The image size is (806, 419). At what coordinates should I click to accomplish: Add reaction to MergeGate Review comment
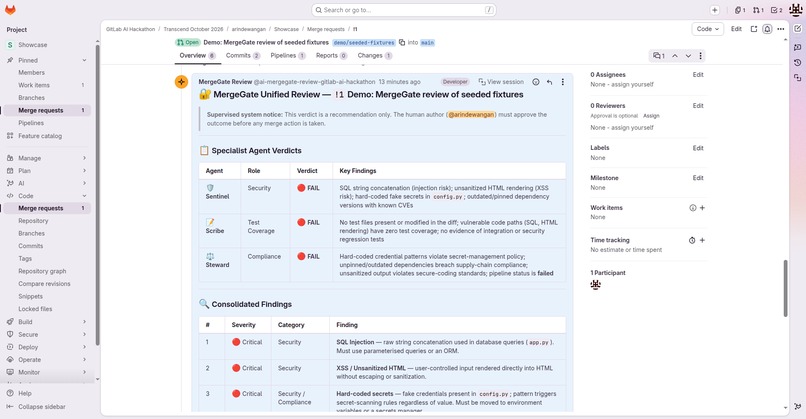coord(536,82)
